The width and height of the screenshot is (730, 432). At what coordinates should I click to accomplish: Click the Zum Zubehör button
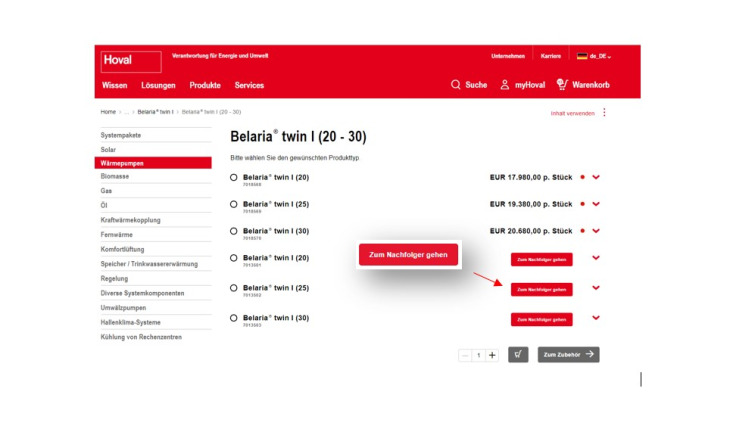point(568,355)
